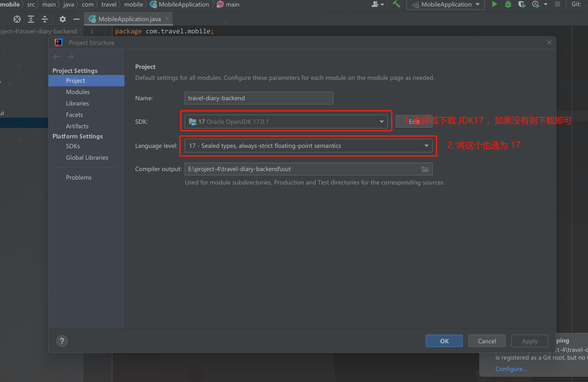
Task: Click 'com' breadcrumb in navigation bar
Action: coord(88,4)
